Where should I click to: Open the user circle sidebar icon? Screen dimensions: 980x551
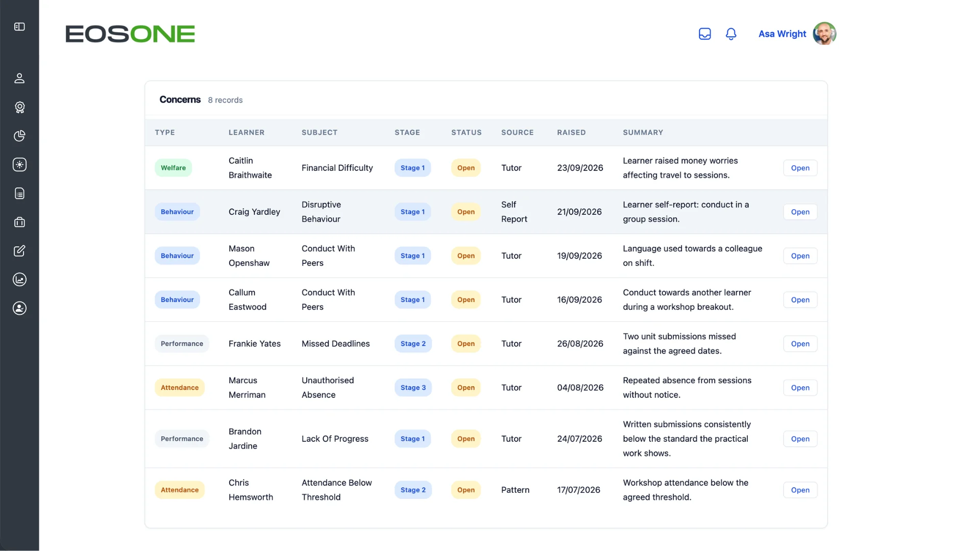pyautogui.click(x=19, y=308)
